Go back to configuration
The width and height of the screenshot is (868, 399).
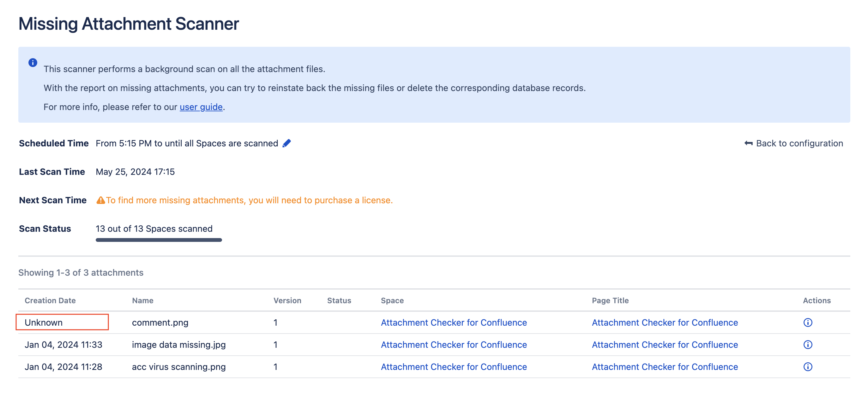tap(799, 143)
